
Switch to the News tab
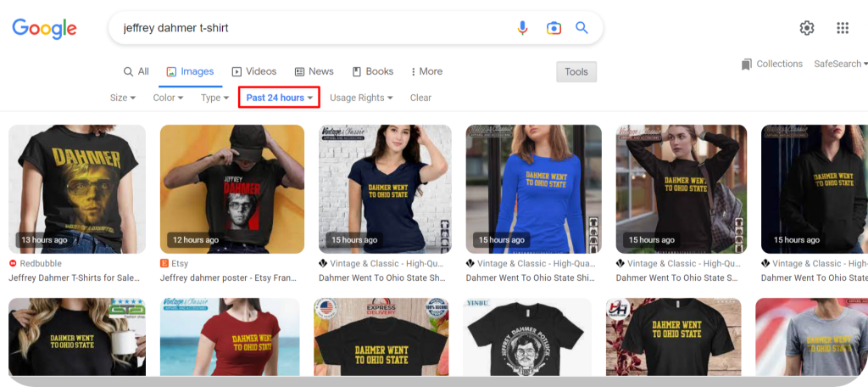tap(314, 71)
